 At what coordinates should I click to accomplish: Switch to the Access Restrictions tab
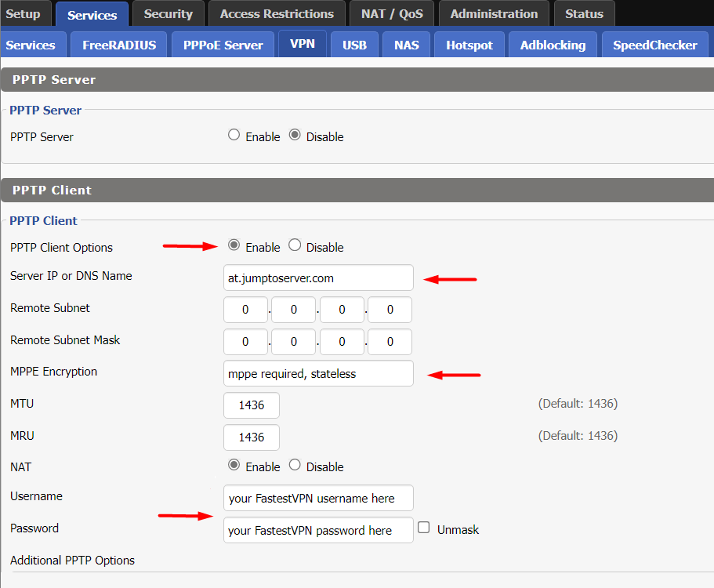[276, 13]
